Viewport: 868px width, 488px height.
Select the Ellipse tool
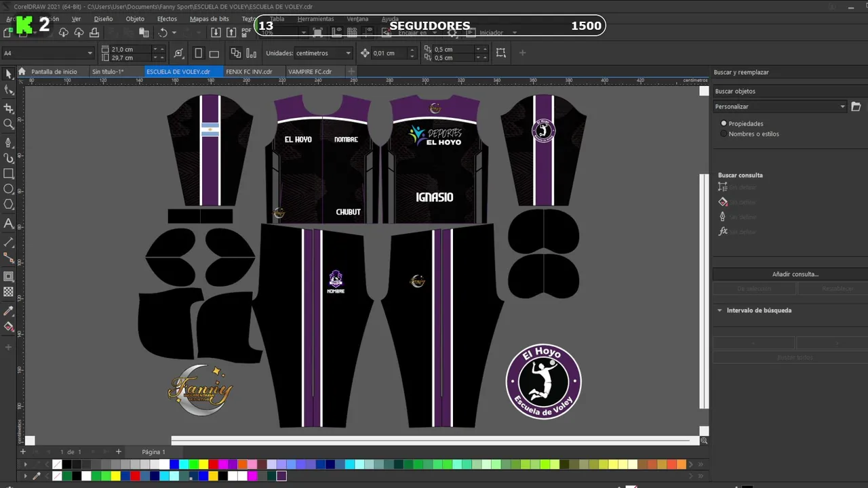coord(8,189)
